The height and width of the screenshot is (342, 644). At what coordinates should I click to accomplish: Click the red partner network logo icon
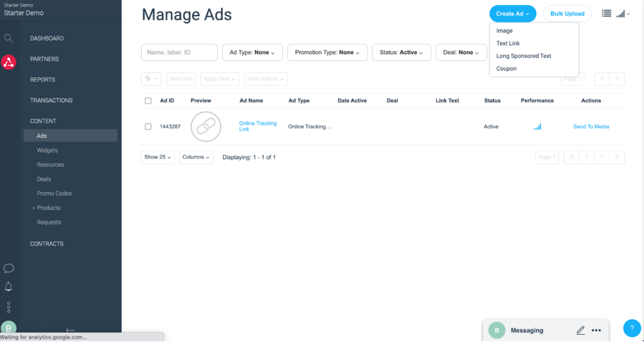[8, 61]
